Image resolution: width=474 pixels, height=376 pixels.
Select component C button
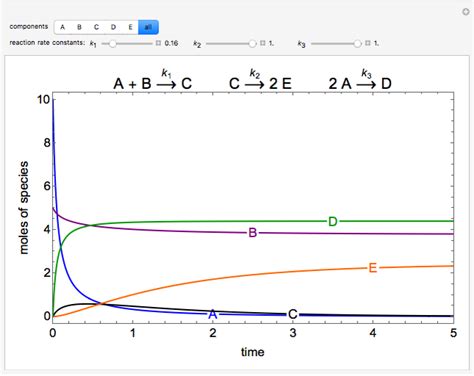[x=96, y=27]
